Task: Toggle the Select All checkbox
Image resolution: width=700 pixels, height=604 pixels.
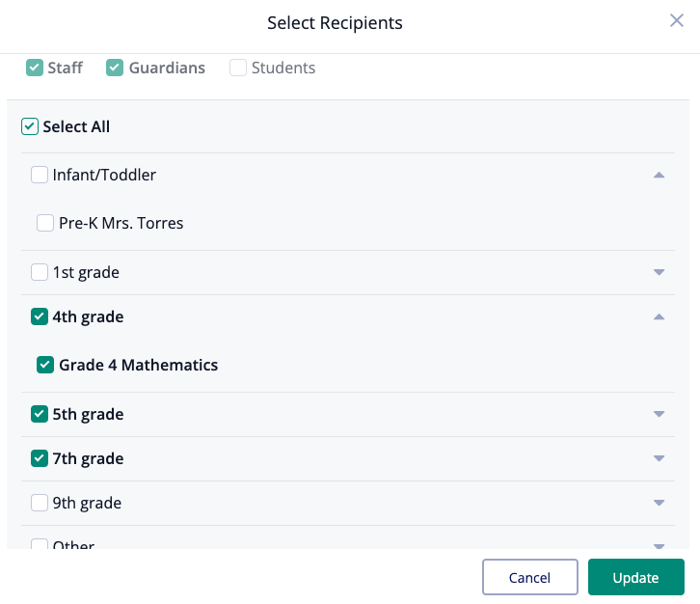Action: click(30, 126)
